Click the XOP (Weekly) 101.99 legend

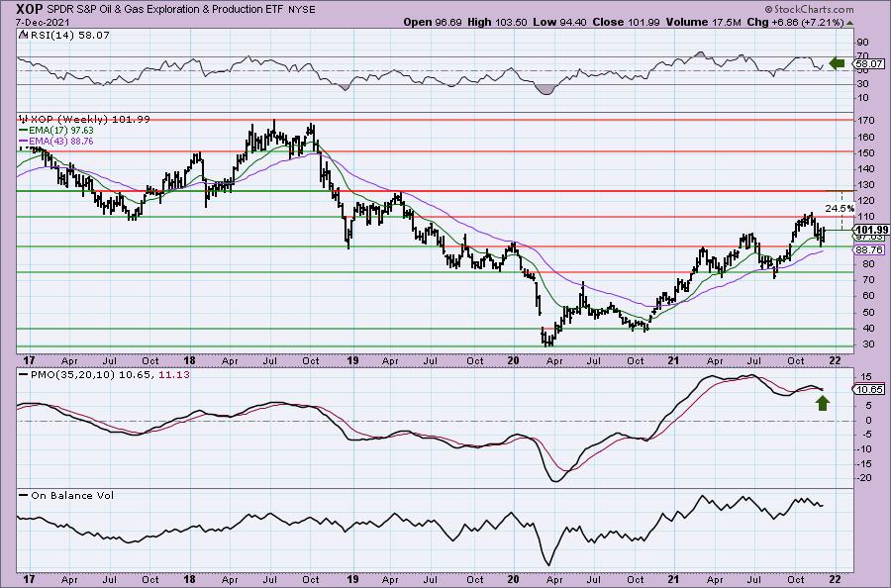(85, 120)
